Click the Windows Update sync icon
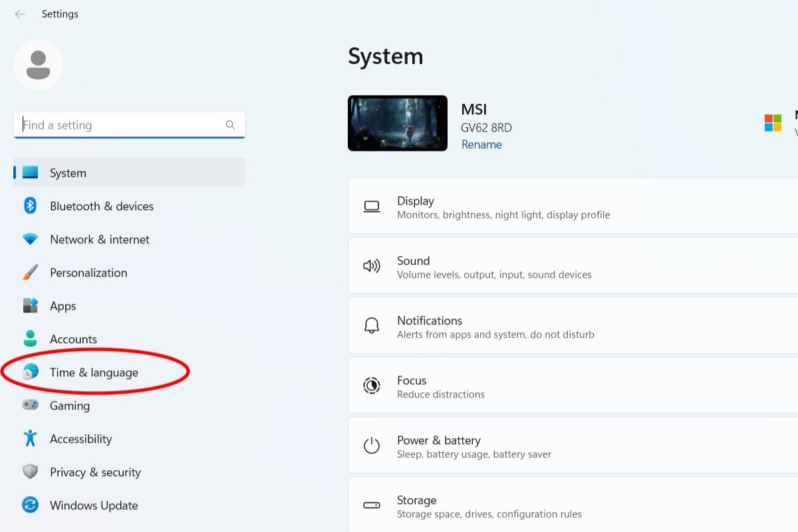The image size is (798, 532). [30, 505]
